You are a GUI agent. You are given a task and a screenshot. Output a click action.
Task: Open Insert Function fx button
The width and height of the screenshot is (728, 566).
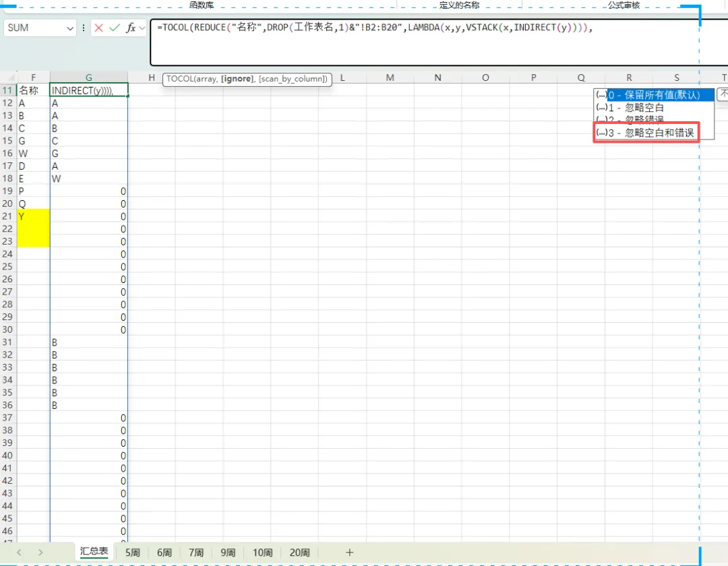pyautogui.click(x=131, y=28)
